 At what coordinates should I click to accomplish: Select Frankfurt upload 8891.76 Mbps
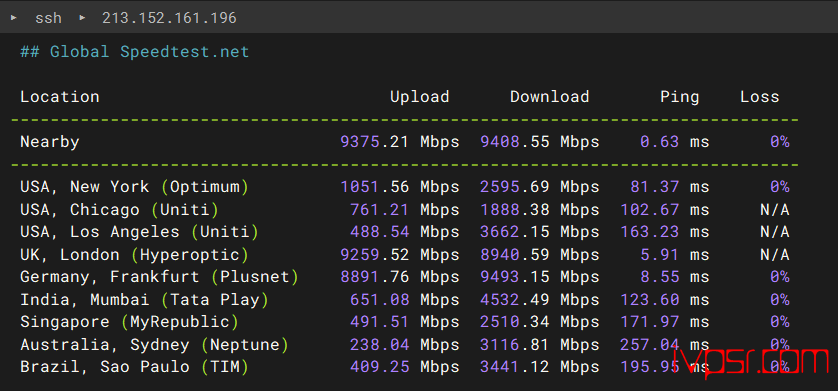click(400, 277)
